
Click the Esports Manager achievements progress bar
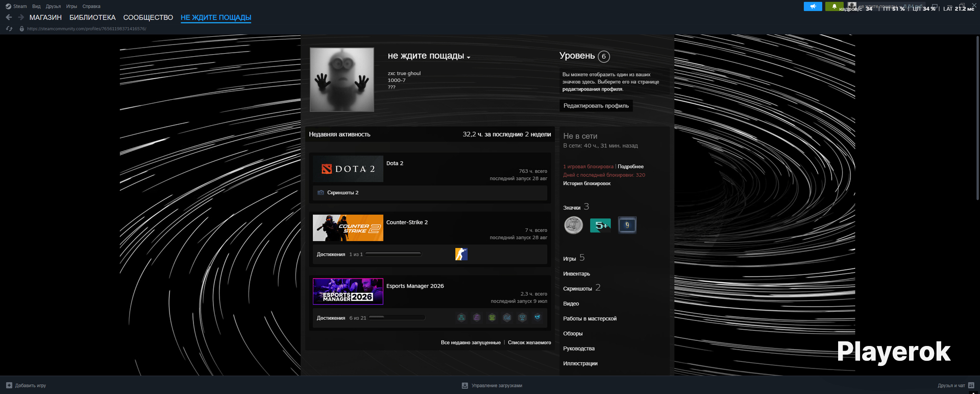(x=397, y=317)
